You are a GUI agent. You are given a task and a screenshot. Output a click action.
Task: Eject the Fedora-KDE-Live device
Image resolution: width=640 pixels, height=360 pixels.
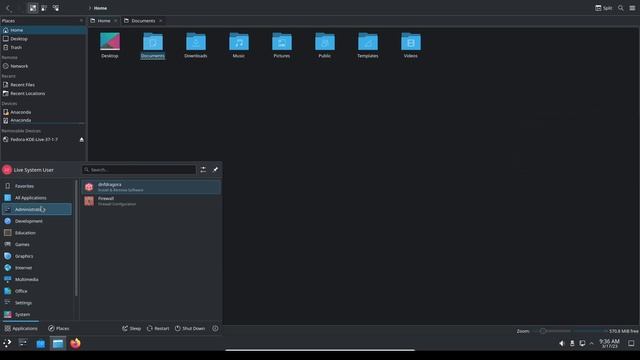click(82, 140)
